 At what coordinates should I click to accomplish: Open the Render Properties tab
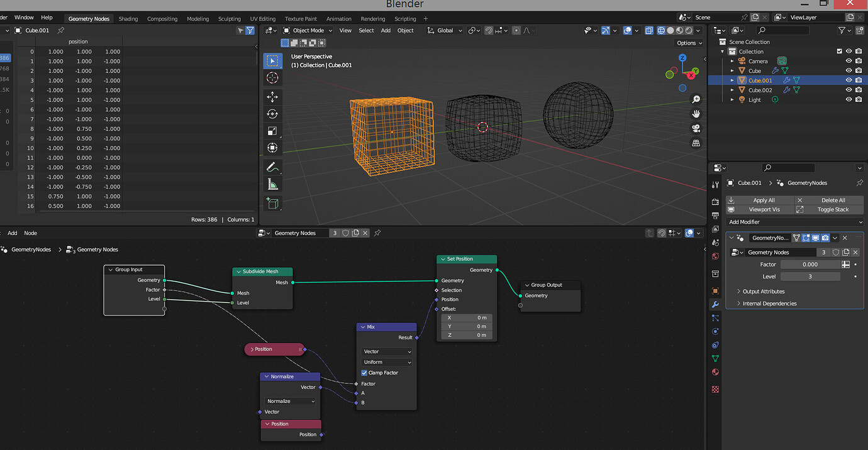click(715, 202)
